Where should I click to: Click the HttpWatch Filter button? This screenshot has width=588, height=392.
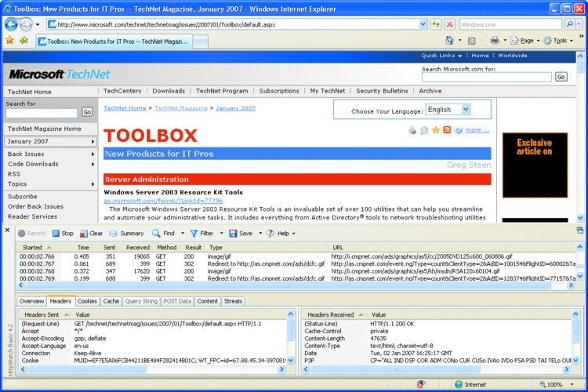pyautogui.click(x=201, y=234)
